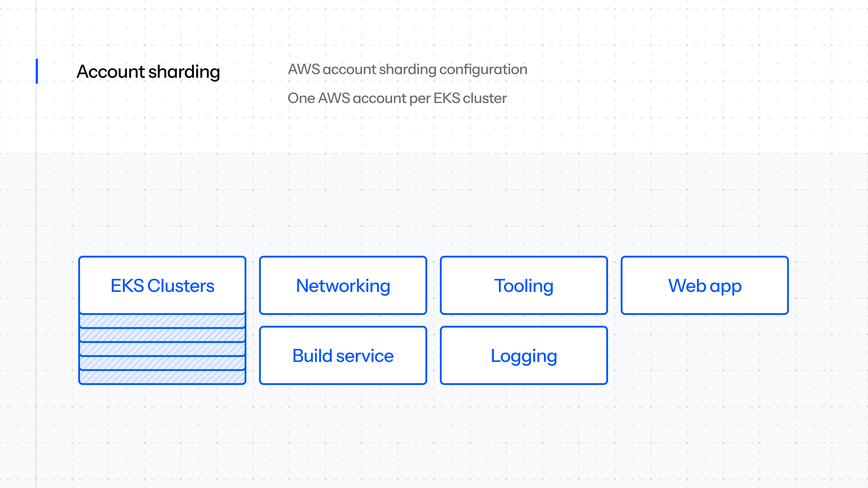The width and height of the screenshot is (868, 488).
Task: Click empty space below Web app box
Action: coord(704,355)
